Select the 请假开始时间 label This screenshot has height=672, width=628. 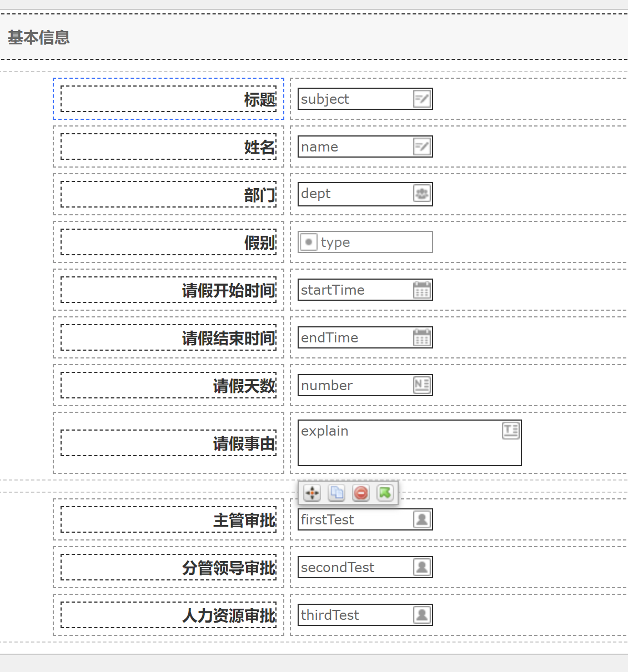coord(228,290)
